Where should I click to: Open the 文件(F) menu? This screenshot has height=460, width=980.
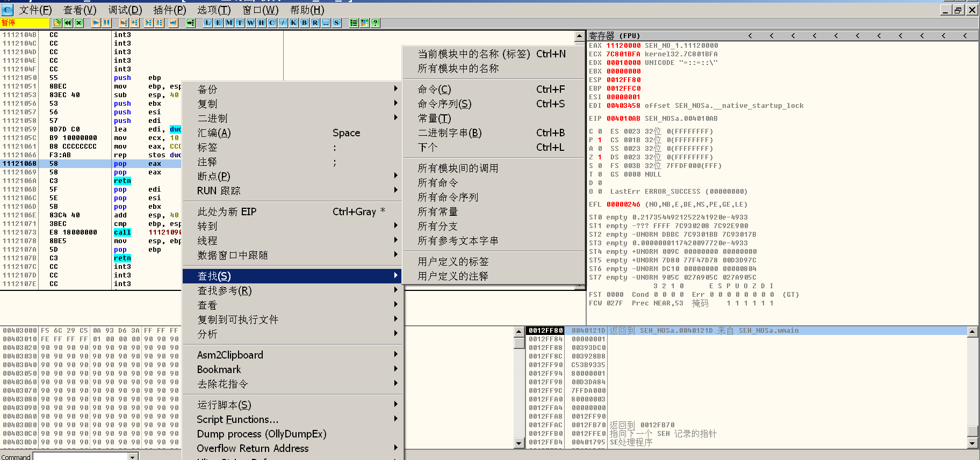[x=35, y=10]
